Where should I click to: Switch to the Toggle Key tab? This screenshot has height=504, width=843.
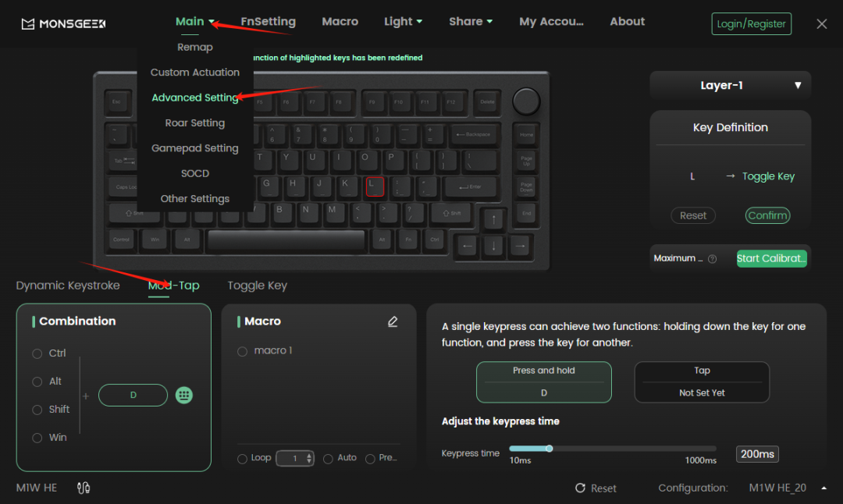click(257, 286)
